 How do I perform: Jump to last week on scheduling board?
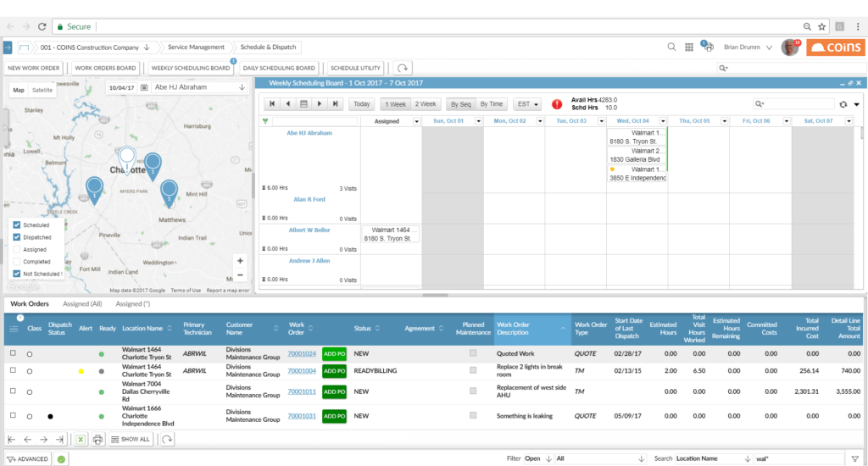335,104
